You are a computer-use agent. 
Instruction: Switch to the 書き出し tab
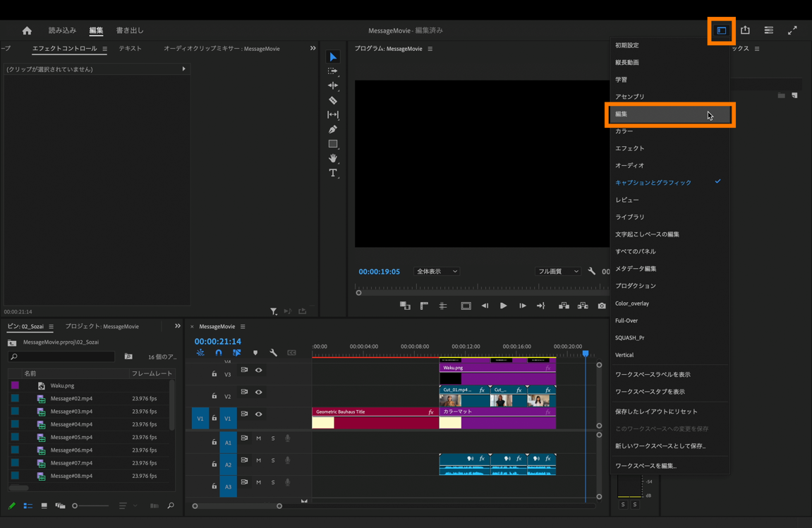pos(130,31)
